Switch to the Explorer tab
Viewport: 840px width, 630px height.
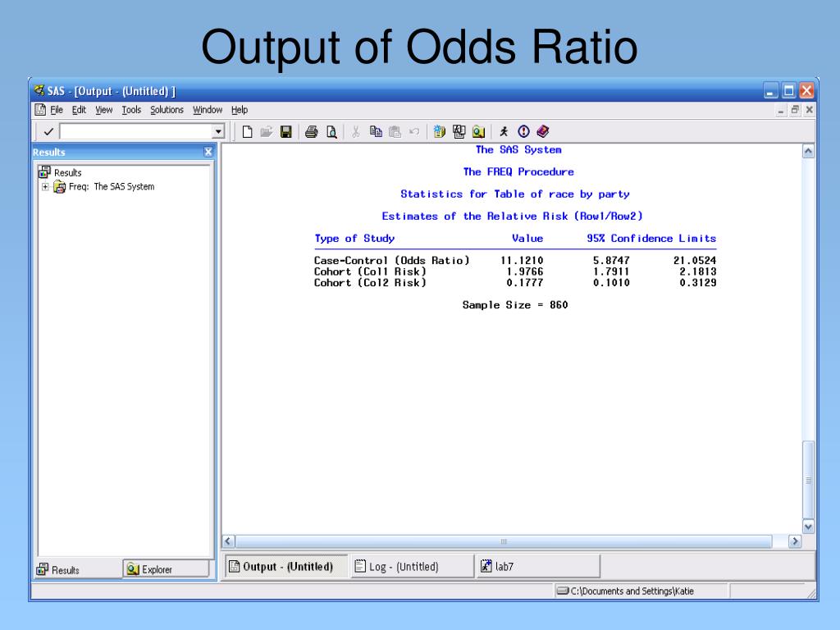pyautogui.click(x=166, y=569)
